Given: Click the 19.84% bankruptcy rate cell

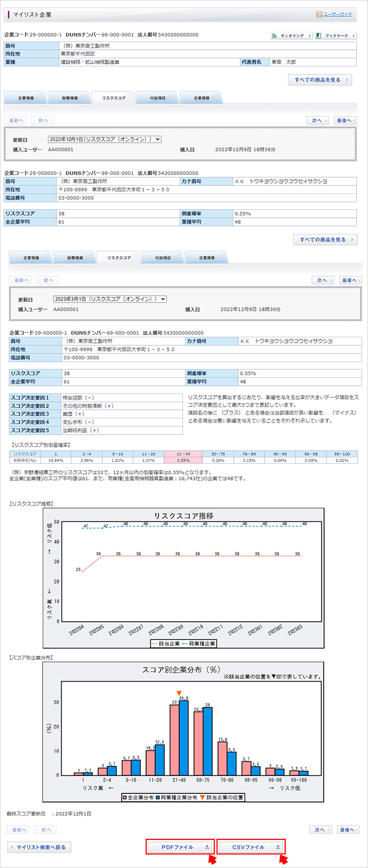Looking at the screenshot, I should click(x=56, y=460).
